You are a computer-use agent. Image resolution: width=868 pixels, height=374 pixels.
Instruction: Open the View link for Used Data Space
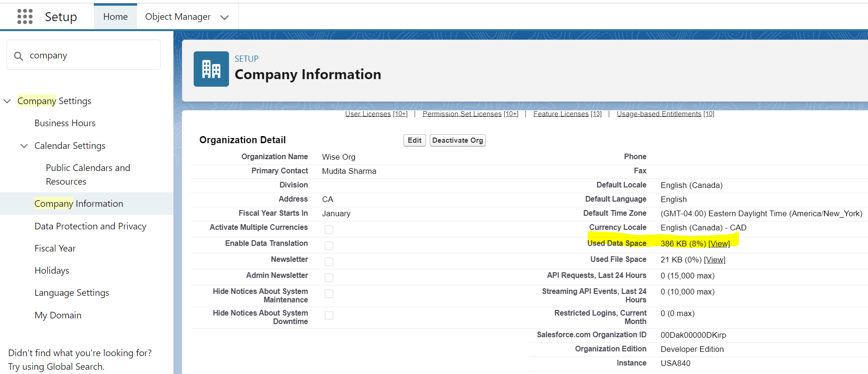point(719,244)
